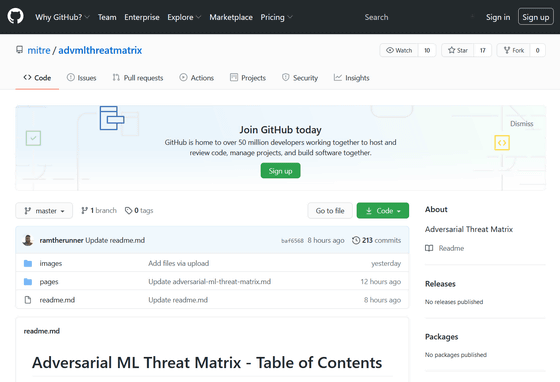Switch to the Insights tab
560x382 pixels.
click(x=351, y=78)
